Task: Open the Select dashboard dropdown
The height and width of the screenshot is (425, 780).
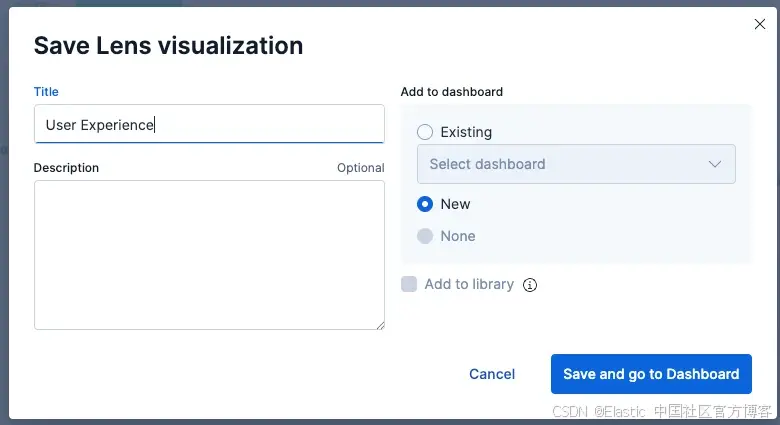Action: coord(576,164)
